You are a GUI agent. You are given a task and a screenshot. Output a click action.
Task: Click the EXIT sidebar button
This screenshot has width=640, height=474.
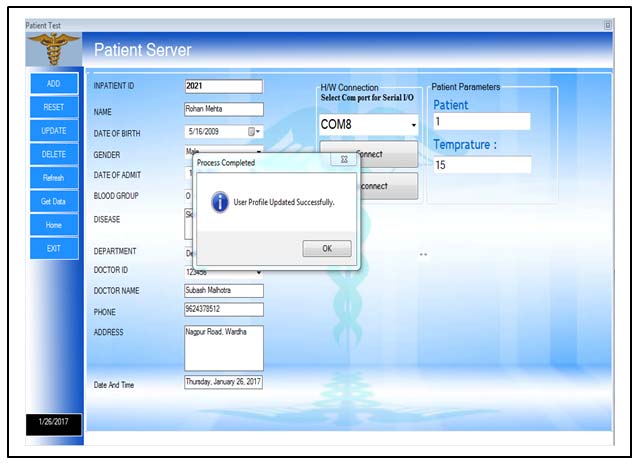53,248
